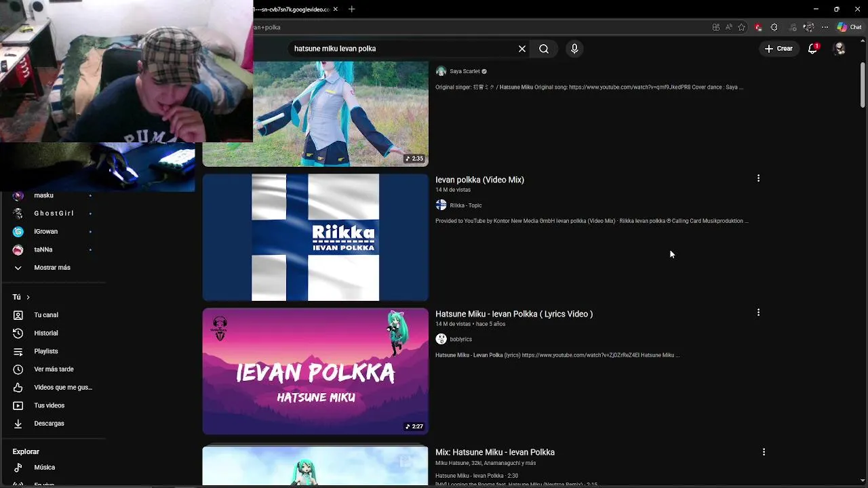This screenshot has width=868, height=488.
Task: Click the Saya Scarlet channel name
Action: pyautogui.click(x=465, y=71)
